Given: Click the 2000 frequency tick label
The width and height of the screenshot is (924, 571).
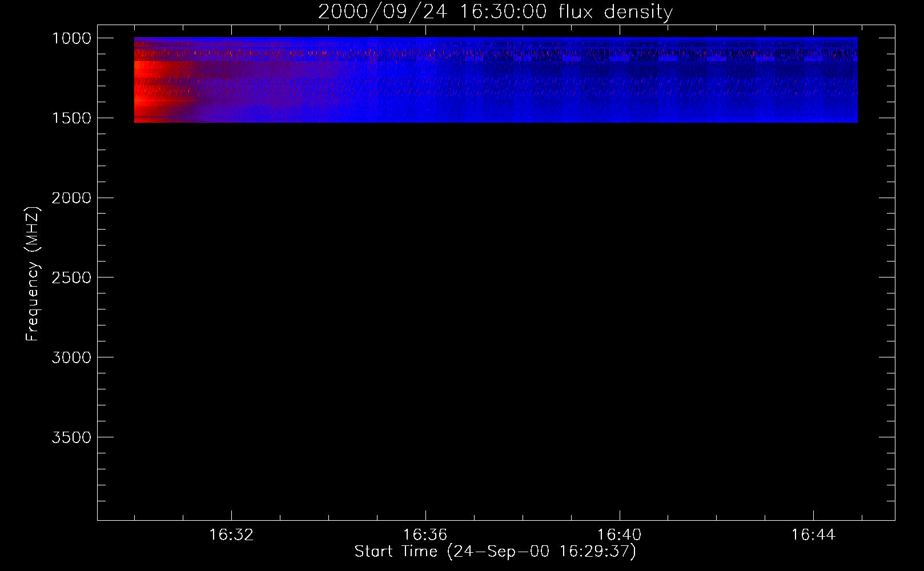Looking at the screenshot, I should coord(71,198).
